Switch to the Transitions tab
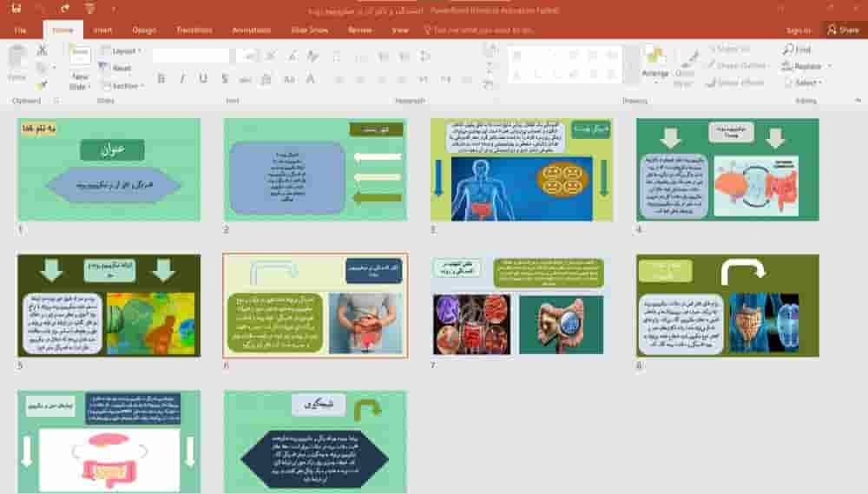The width and height of the screenshot is (868, 494). tap(194, 30)
